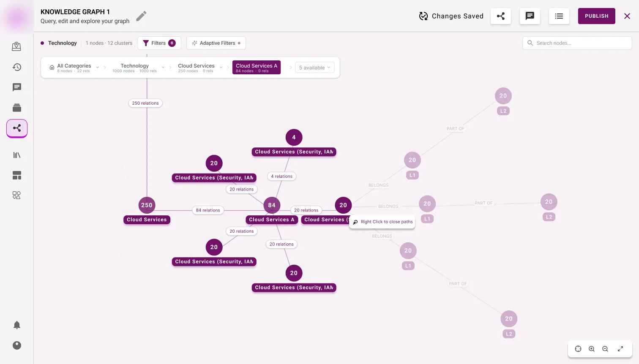639x364 pixels.
Task: Open the stacked layers sidebar icon
Action: click(16, 108)
